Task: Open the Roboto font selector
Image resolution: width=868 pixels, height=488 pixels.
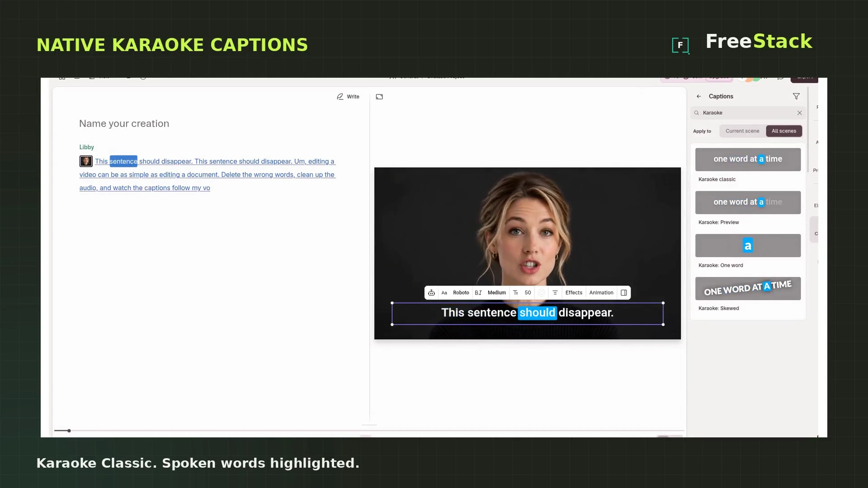Action: [461, 293]
